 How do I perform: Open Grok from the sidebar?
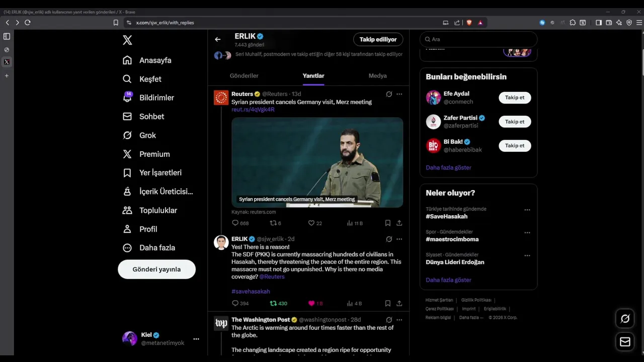139,135
